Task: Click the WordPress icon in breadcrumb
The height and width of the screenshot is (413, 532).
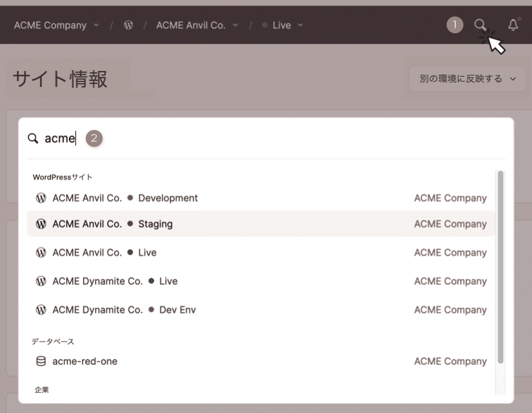Action: (x=128, y=25)
